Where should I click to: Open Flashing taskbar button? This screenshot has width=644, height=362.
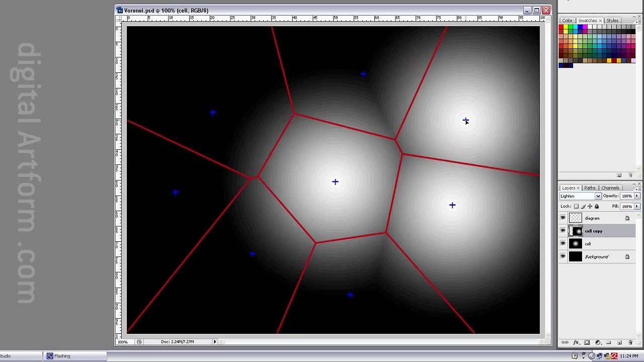[x=75, y=356]
